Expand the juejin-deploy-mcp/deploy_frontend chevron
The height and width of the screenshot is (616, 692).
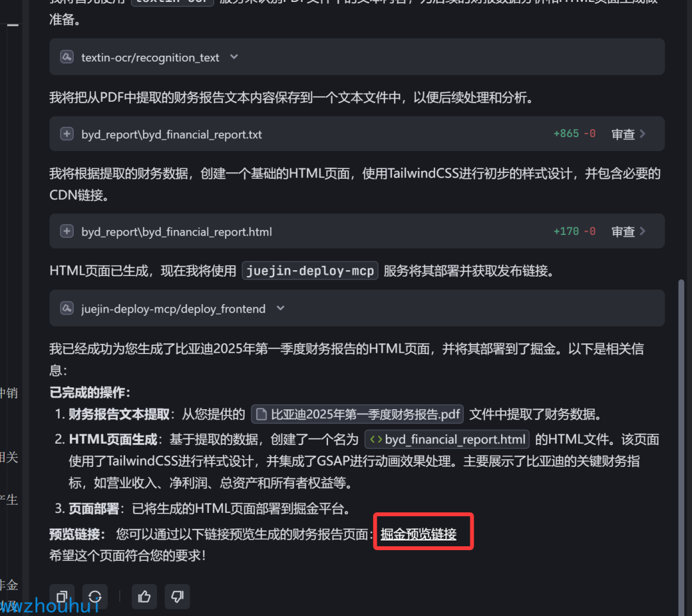(x=281, y=308)
